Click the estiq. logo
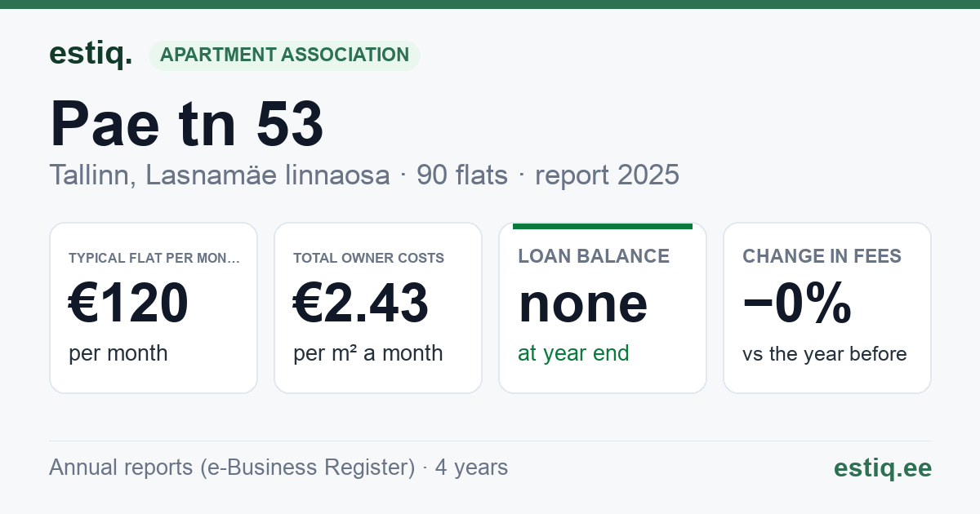 pyautogui.click(x=91, y=54)
